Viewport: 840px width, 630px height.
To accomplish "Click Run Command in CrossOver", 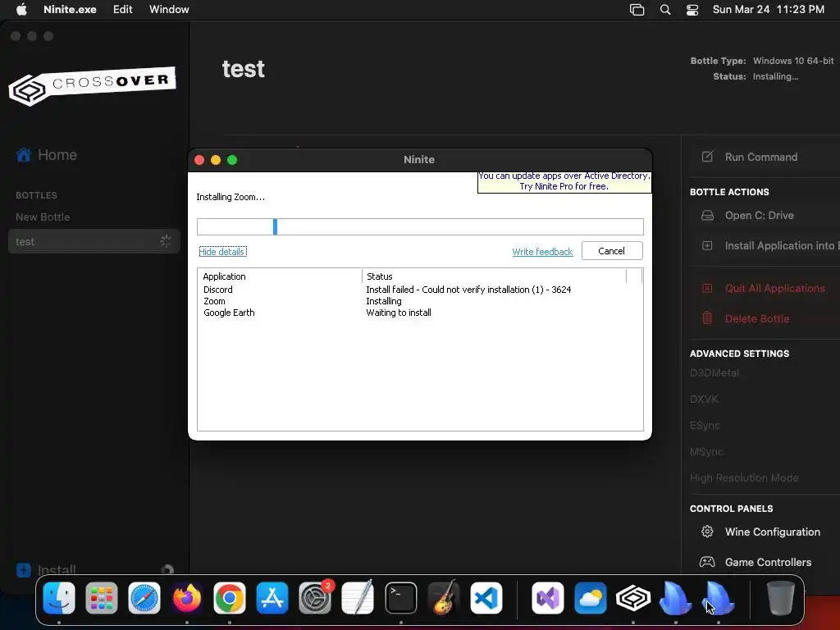I will pyautogui.click(x=760, y=157).
